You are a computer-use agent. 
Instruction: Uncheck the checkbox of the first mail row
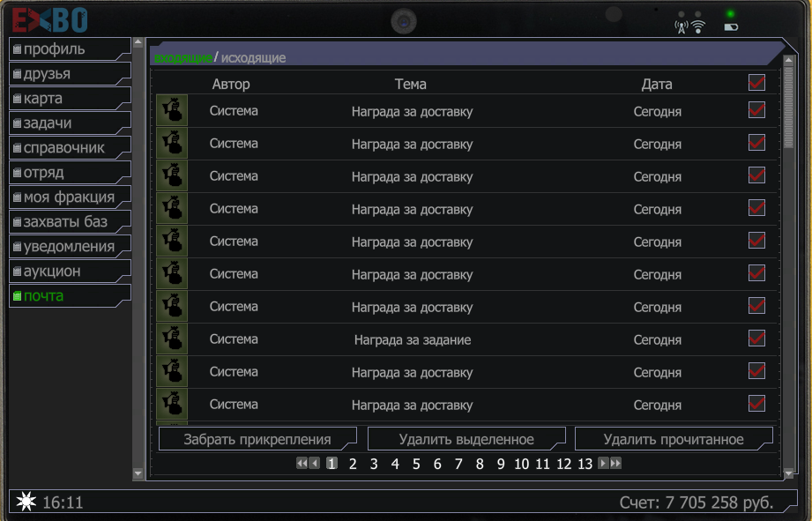(x=756, y=110)
